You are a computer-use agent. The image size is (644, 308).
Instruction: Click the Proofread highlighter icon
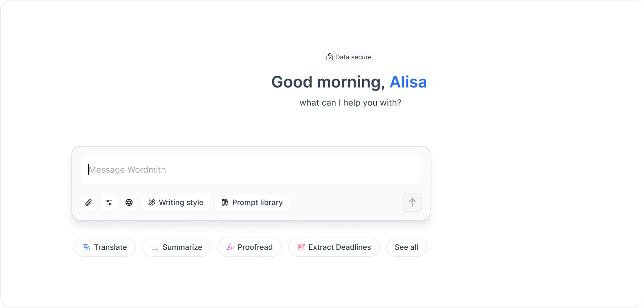230,247
